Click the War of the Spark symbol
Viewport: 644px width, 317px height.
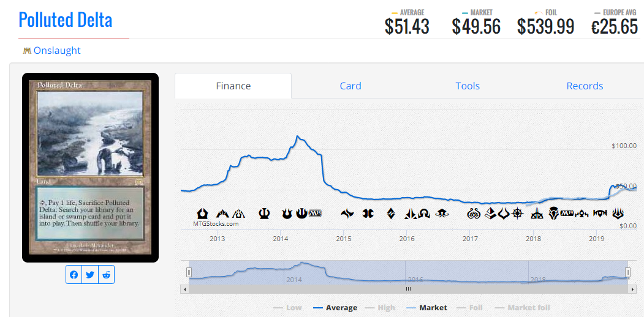pos(618,213)
